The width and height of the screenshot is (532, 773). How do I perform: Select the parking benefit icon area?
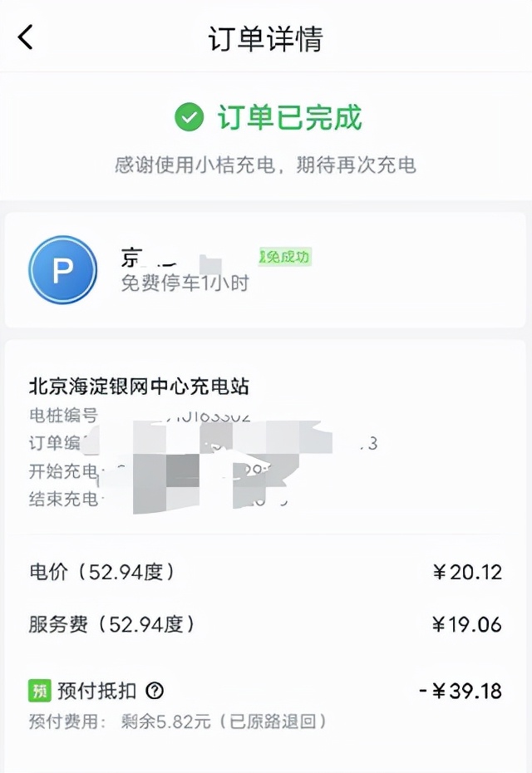(x=63, y=270)
